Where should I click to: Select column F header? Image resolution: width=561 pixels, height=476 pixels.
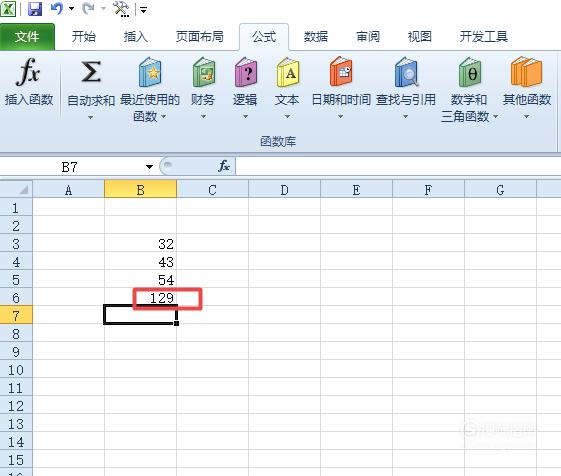point(428,189)
